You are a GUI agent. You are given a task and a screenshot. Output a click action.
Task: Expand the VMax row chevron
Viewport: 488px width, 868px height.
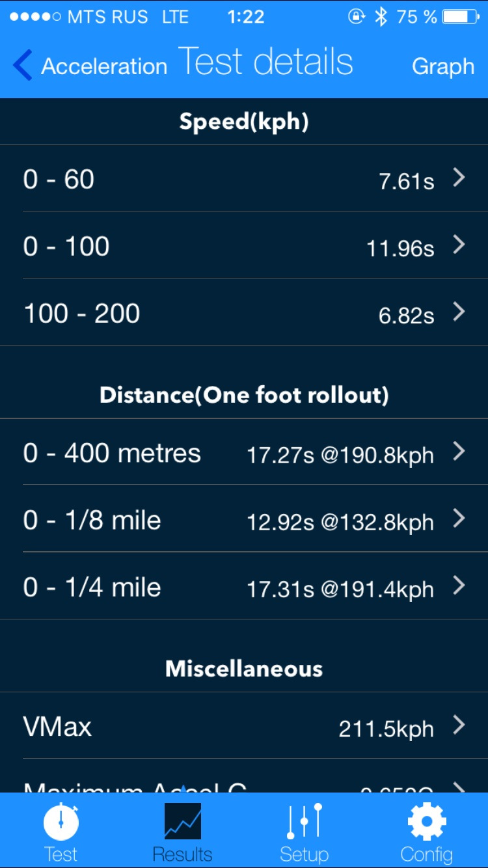pos(459,725)
